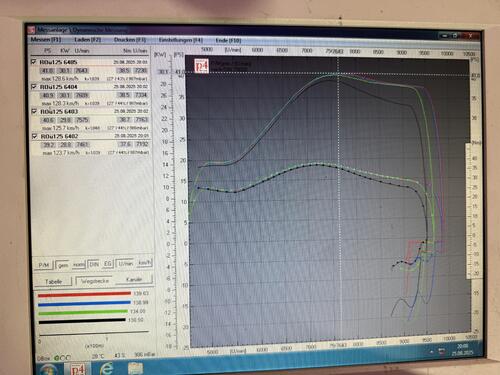Set the x-axis to U/min
The image size is (500, 375).
click(x=126, y=263)
